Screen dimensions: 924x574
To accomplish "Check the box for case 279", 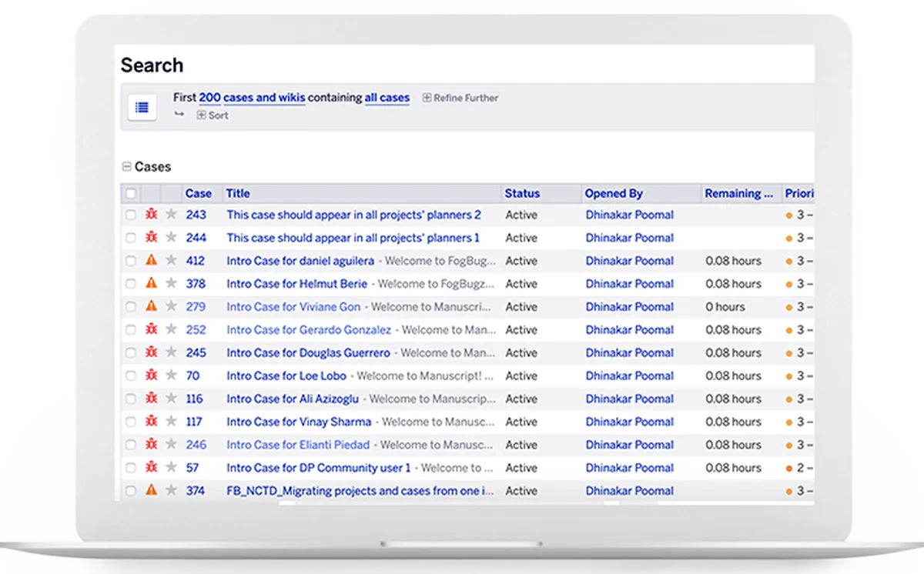I will (131, 307).
